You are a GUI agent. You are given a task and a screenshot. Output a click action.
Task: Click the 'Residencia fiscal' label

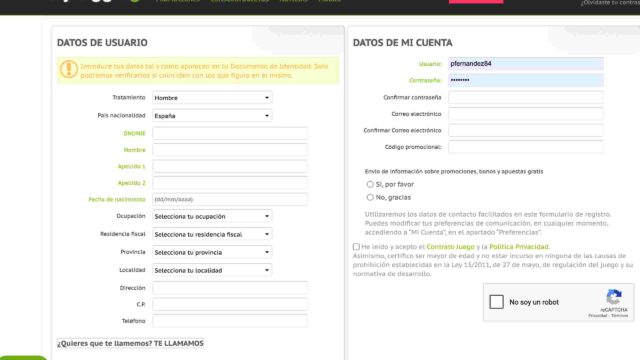(123, 234)
